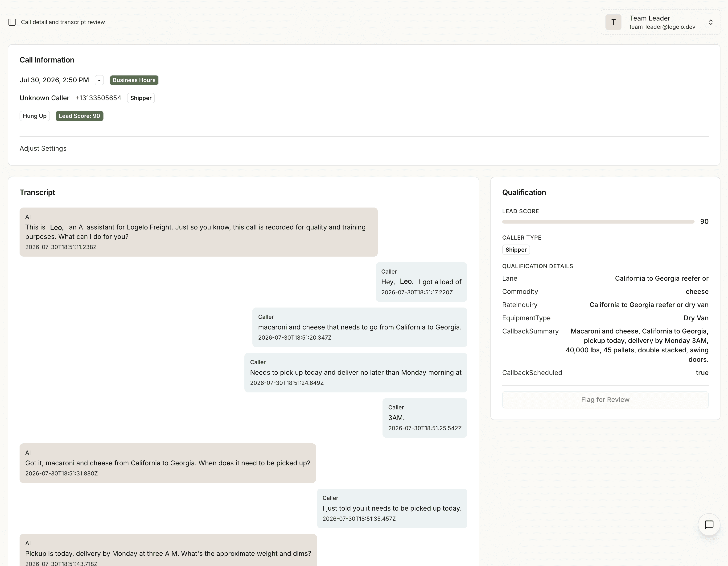Click the Business Hours badge
Screen dimensions: 728x566
pos(134,80)
